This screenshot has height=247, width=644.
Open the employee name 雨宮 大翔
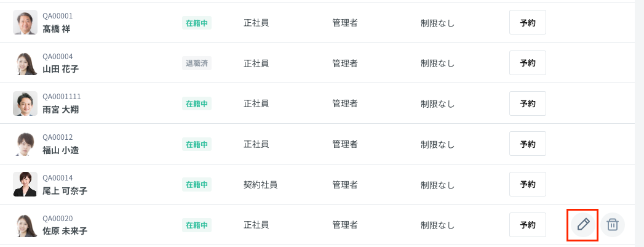click(60, 110)
